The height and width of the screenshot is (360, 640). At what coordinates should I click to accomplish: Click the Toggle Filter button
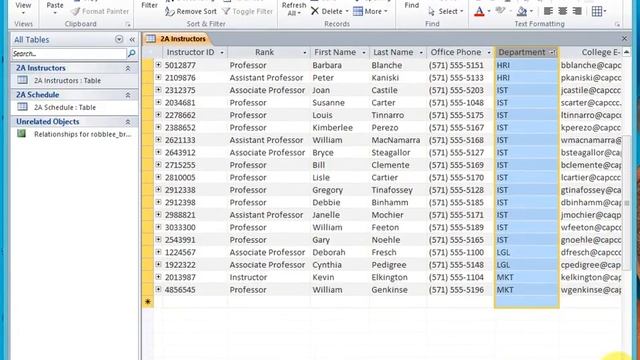pos(247,11)
